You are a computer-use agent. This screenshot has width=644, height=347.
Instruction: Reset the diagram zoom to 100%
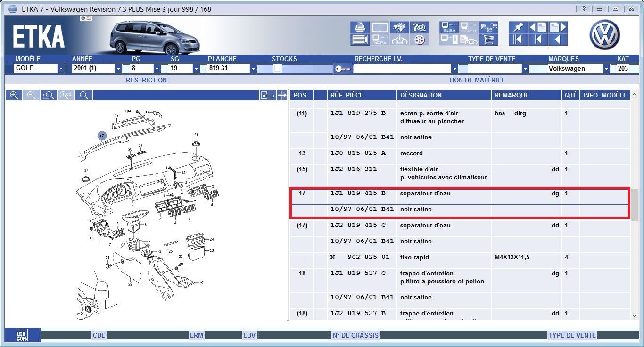(x=66, y=95)
